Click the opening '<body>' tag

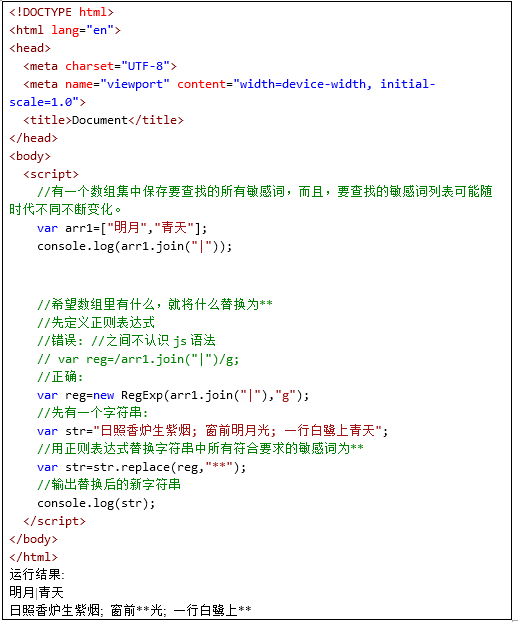tap(30, 156)
